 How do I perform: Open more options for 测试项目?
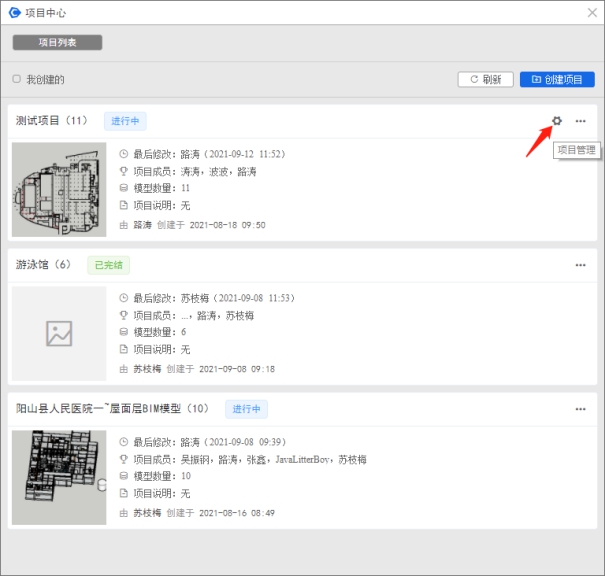pos(580,121)
